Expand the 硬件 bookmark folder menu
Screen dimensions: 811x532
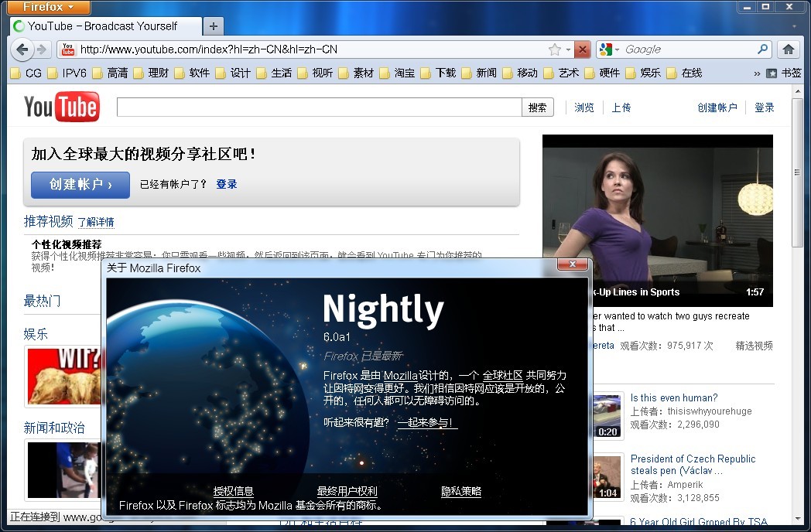tap(602, 73)
